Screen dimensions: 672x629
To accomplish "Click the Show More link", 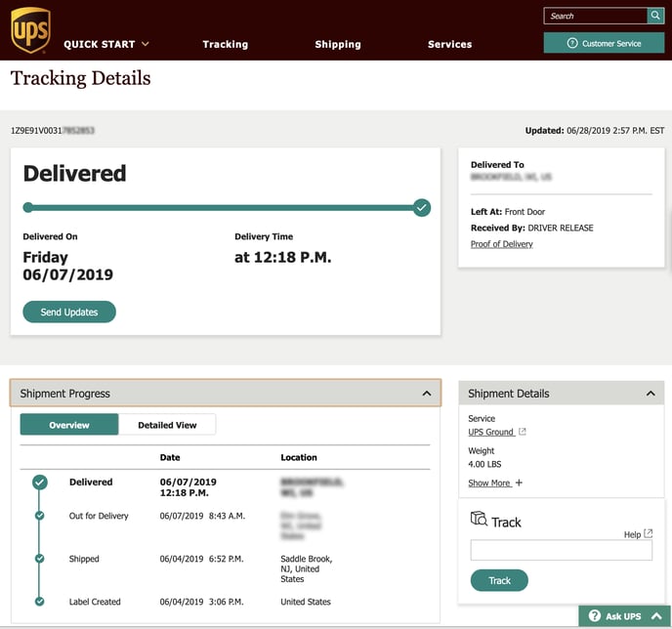I will (x=489, y=482).
